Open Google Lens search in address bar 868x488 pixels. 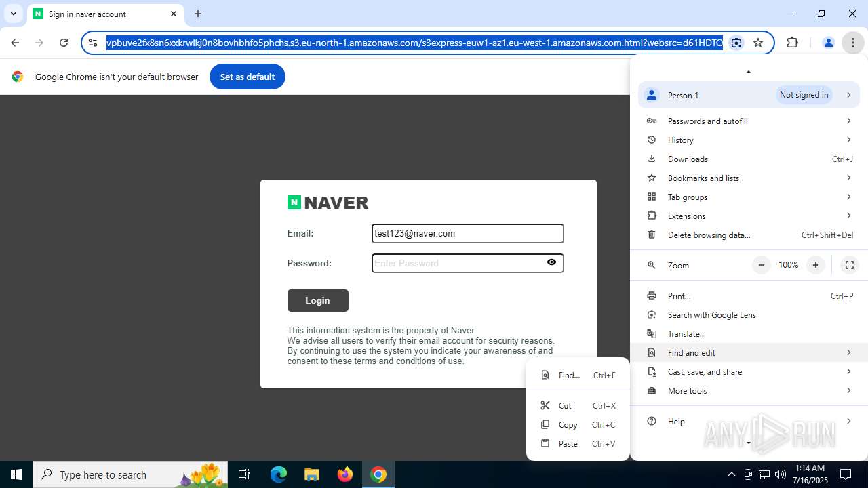click(736, 43)
